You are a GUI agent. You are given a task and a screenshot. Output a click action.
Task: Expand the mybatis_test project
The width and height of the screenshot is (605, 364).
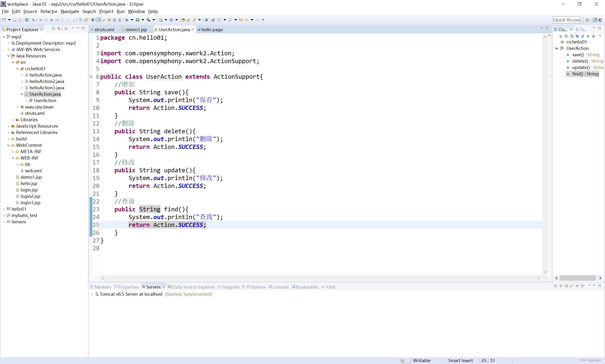coord(4,215)
